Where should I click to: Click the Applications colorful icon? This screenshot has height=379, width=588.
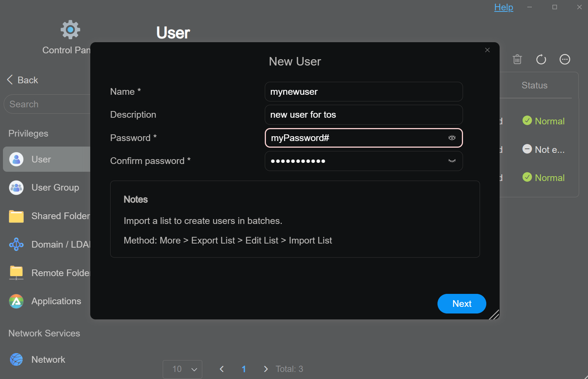pos(16,301)
